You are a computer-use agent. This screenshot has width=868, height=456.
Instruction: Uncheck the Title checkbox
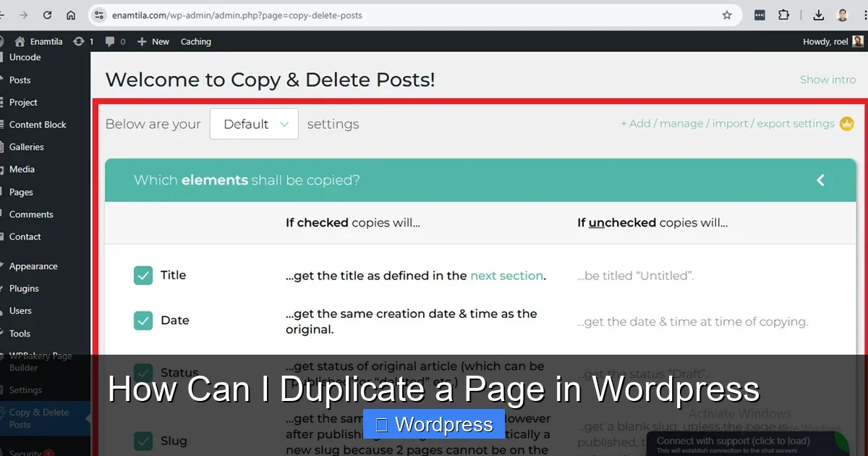point(143,275)
